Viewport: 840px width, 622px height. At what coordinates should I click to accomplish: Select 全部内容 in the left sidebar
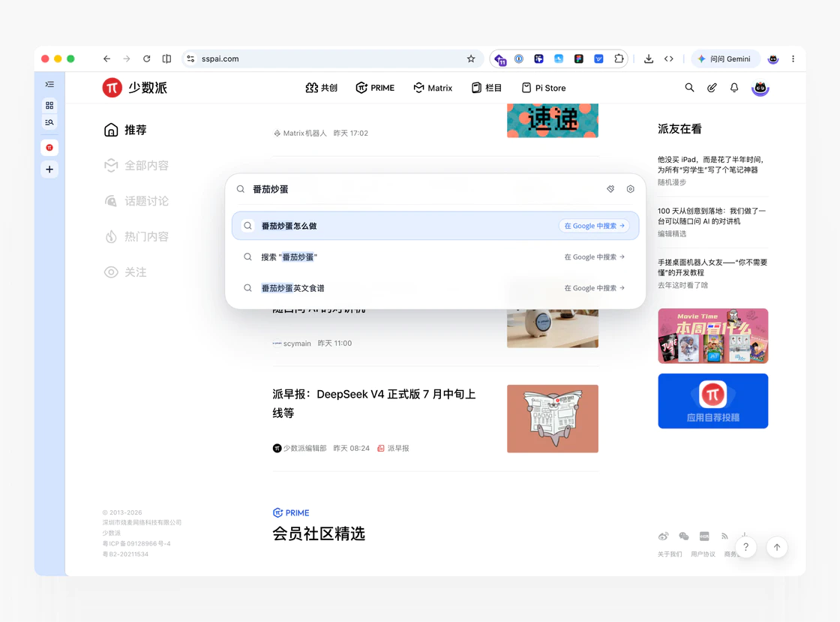[136, 166]
